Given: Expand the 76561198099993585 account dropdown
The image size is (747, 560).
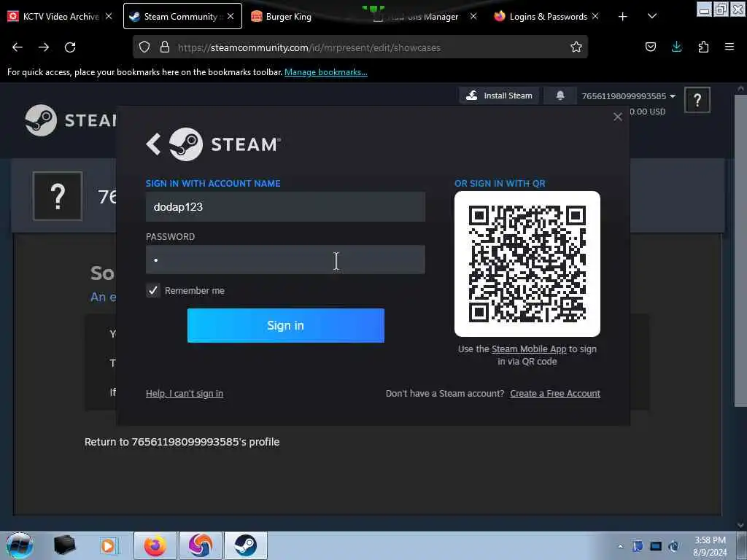Looking at the screenshot, I should 628,96.
